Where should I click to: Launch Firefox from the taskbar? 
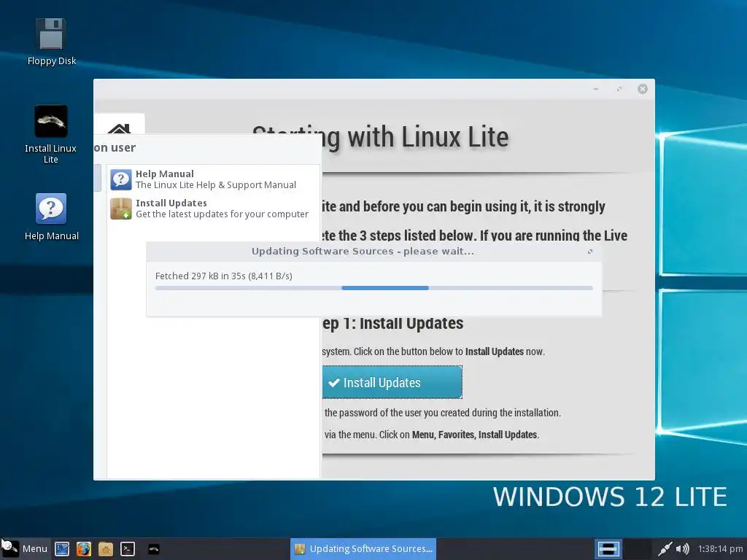click(84, 549)
